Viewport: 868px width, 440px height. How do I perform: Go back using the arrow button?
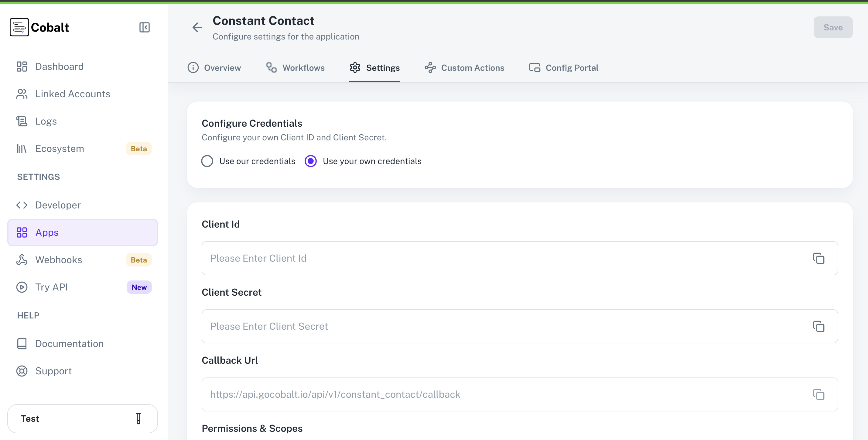(x=197, y=27)
